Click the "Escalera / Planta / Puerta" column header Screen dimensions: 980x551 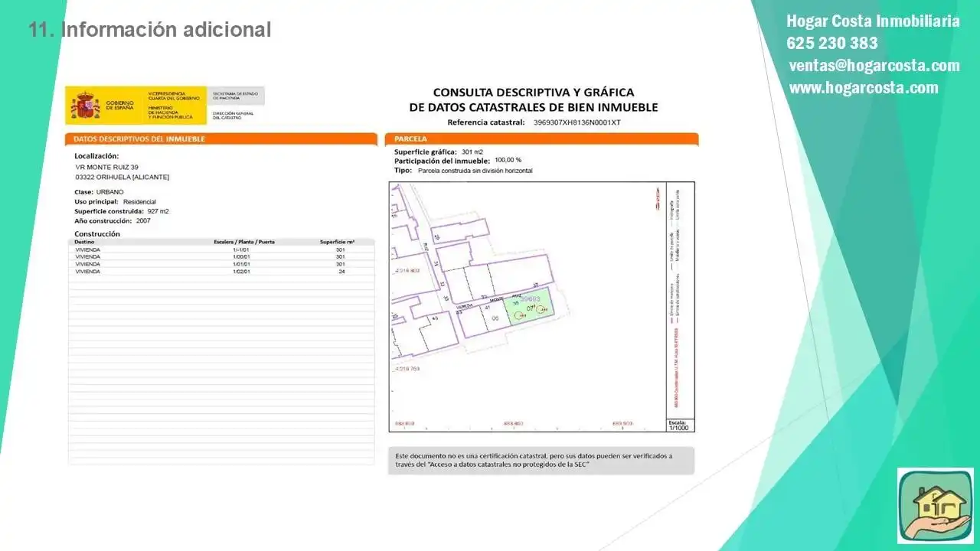[244, 242]
